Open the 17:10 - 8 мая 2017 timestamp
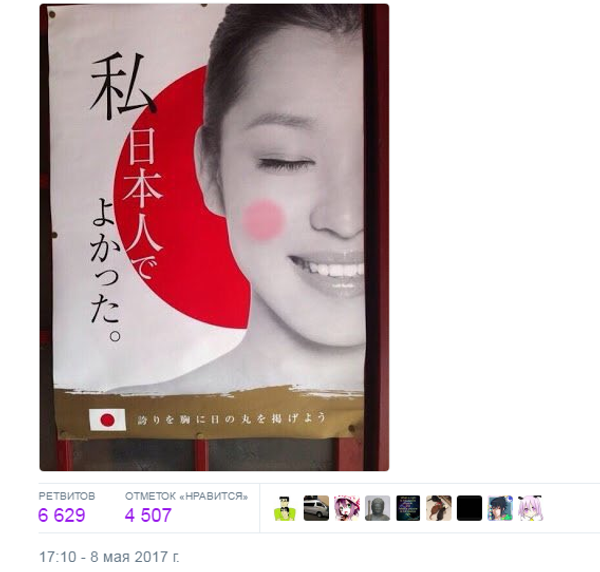Image resolution: width=600 pixels, height=572 pixels. pyautogui.click(x=109, y=557)
